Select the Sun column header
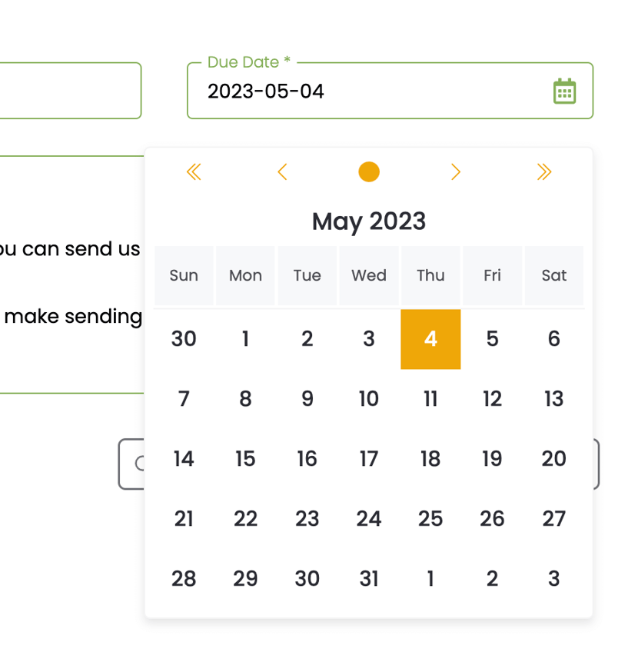 184,275
